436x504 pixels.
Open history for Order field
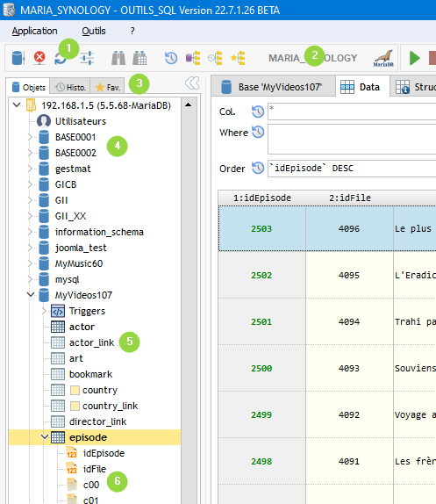(258, 168)
